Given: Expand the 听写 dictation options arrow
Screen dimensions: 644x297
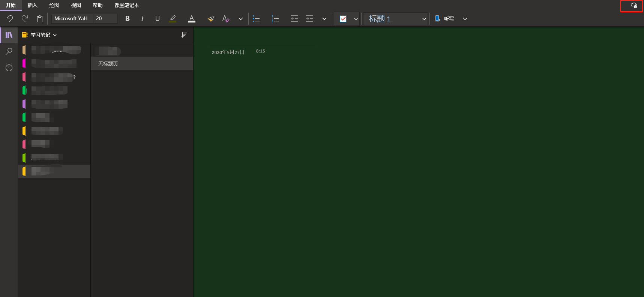Looking at the screenshot, I should click(465, 19).
